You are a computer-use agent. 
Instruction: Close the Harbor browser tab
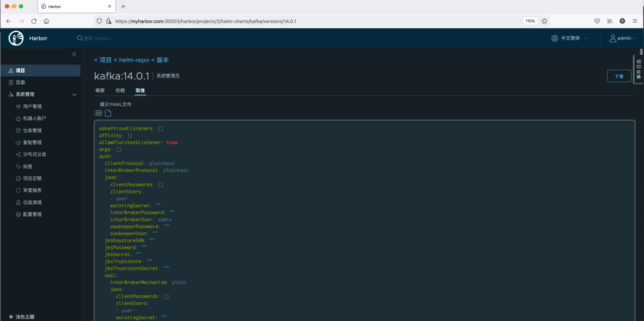110,7
